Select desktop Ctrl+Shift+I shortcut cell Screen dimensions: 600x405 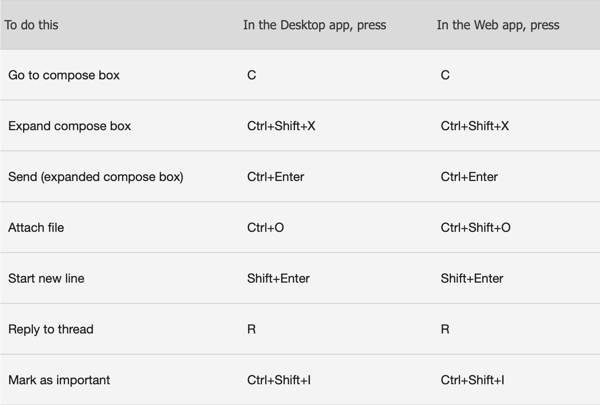tap(279, 380)
